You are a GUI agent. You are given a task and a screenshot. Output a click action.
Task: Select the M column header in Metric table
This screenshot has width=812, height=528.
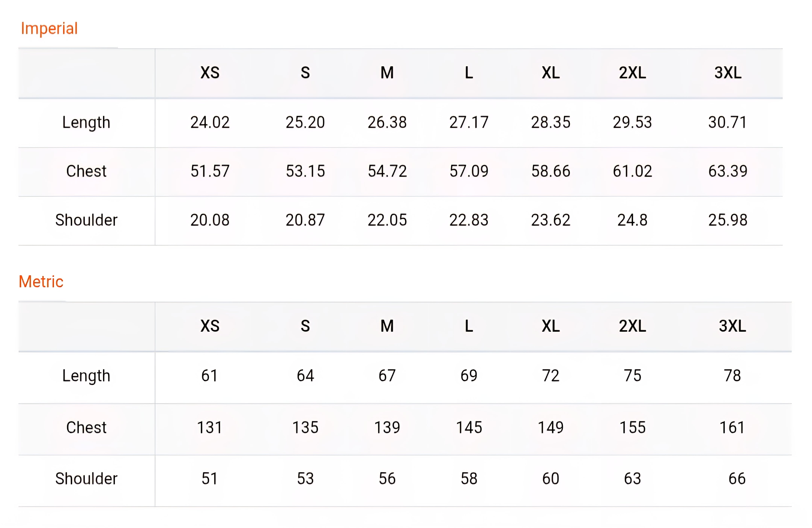tap(387, 326)
